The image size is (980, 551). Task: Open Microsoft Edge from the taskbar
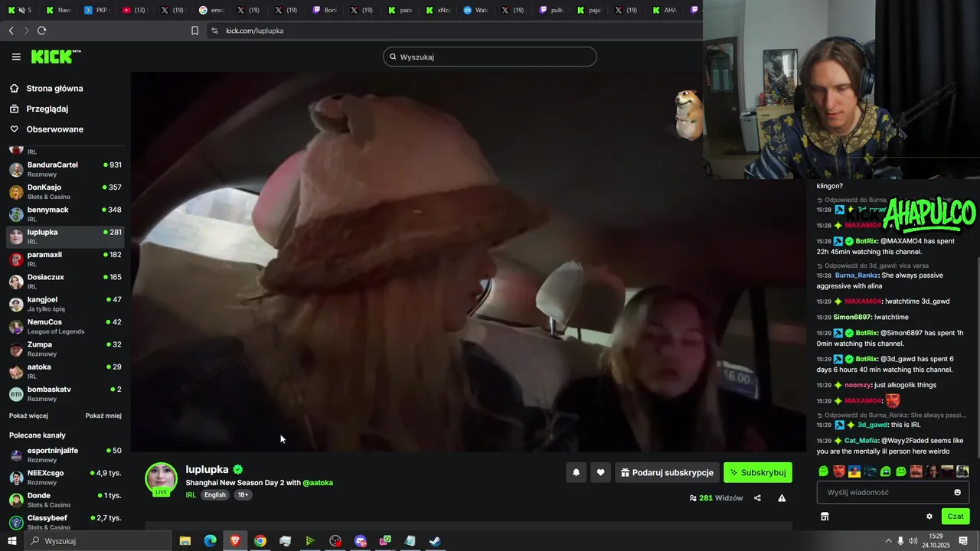tap(210, 541)
